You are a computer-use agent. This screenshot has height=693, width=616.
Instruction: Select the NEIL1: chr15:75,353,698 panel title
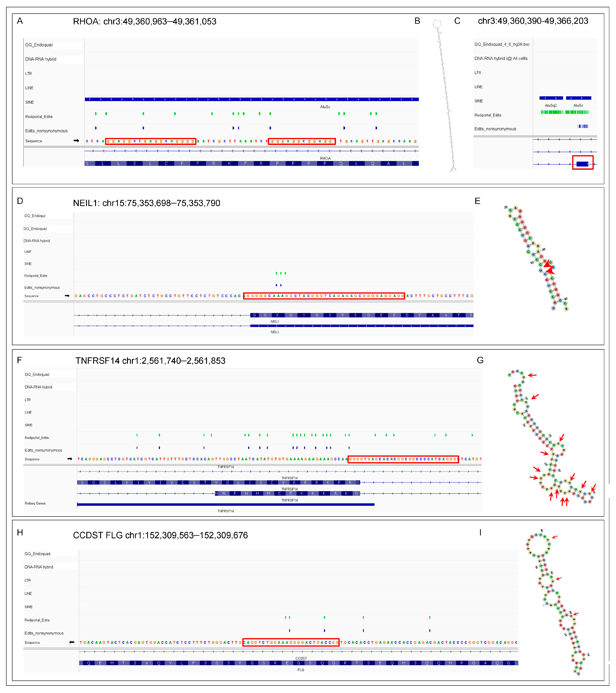pos(147,203)
